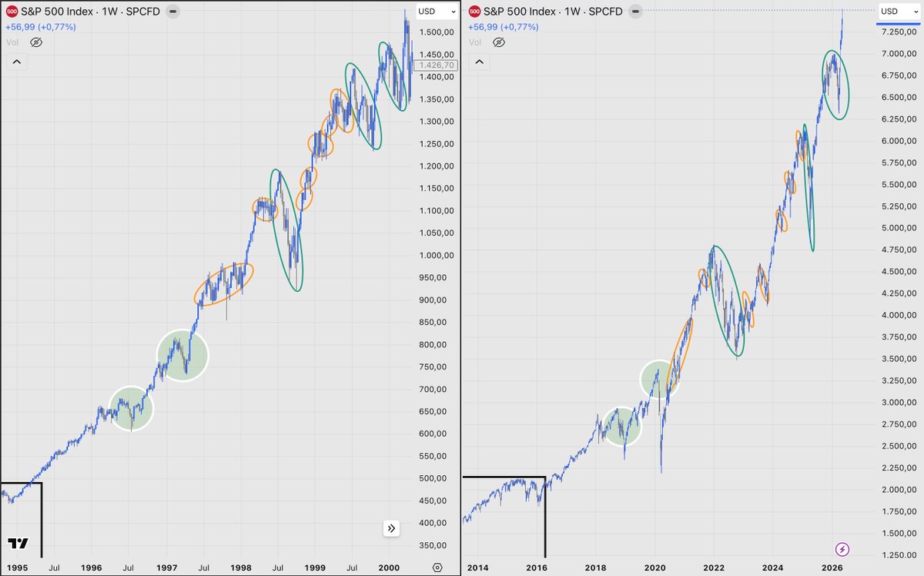This screenshot has width=924, height=576.
Task: Collapse the legend chevron in right chart
Action: point(477,62)
